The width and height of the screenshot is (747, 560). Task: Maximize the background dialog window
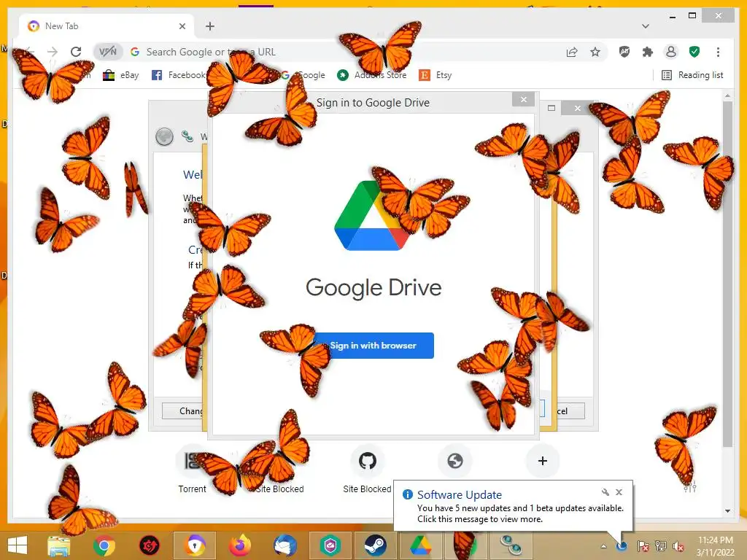pos(551,108)
